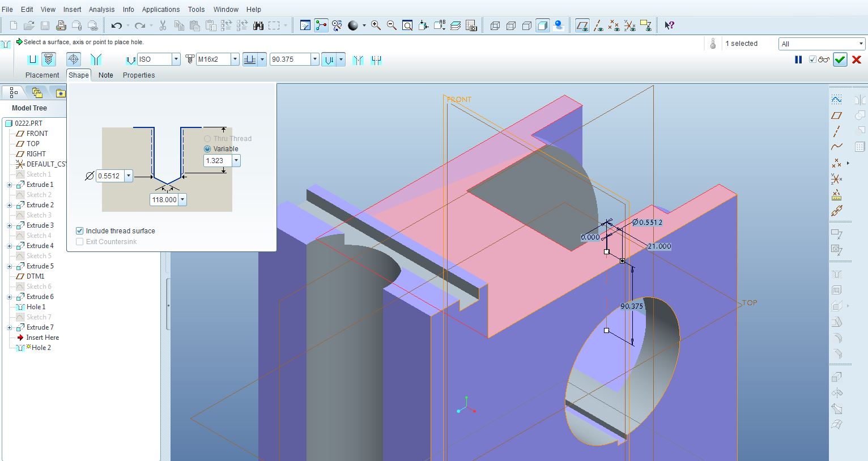
Task: Pause the hole feature tool
Action: pos(798,59)
